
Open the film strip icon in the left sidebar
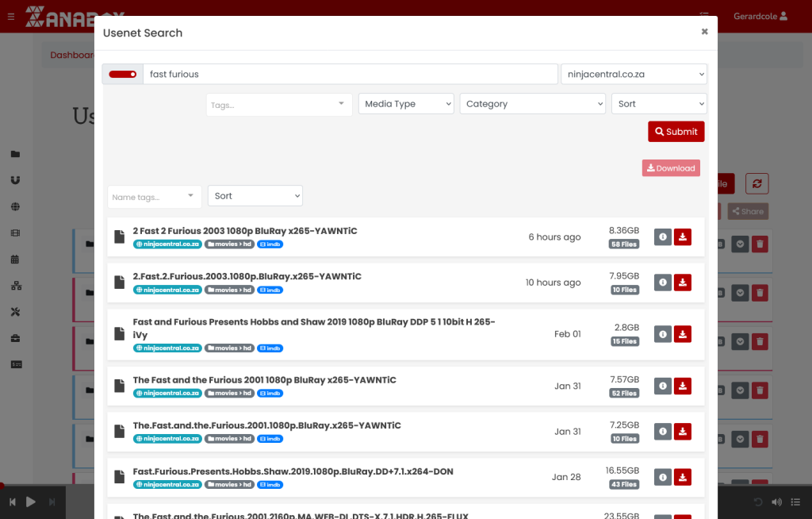pos(16,233)
